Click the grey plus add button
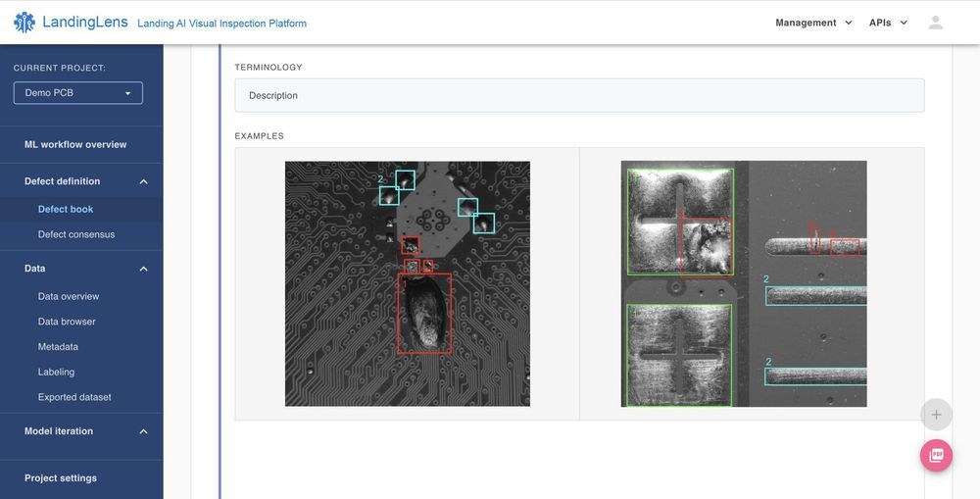 click(x=936, y=415)
